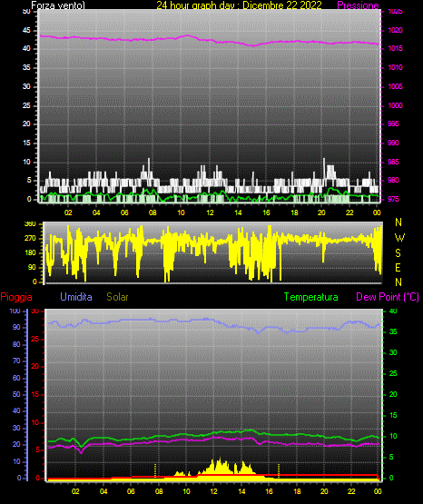Viewport: 423px width, 504px height.
Task: Click the Umidita legend label
Action: click(x=76, y=297)
